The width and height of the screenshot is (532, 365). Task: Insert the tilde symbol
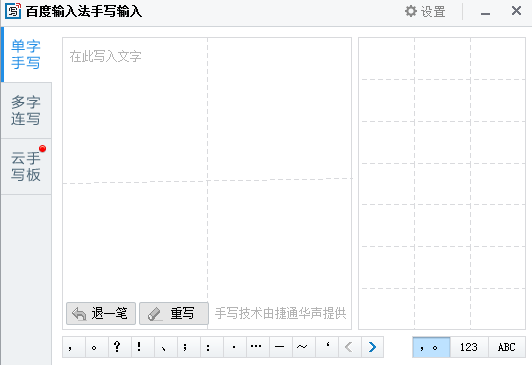coord(304,347)
